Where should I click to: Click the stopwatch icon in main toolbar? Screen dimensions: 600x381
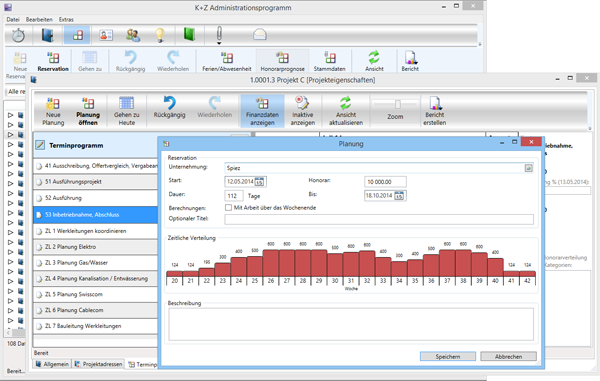point(18,36)
